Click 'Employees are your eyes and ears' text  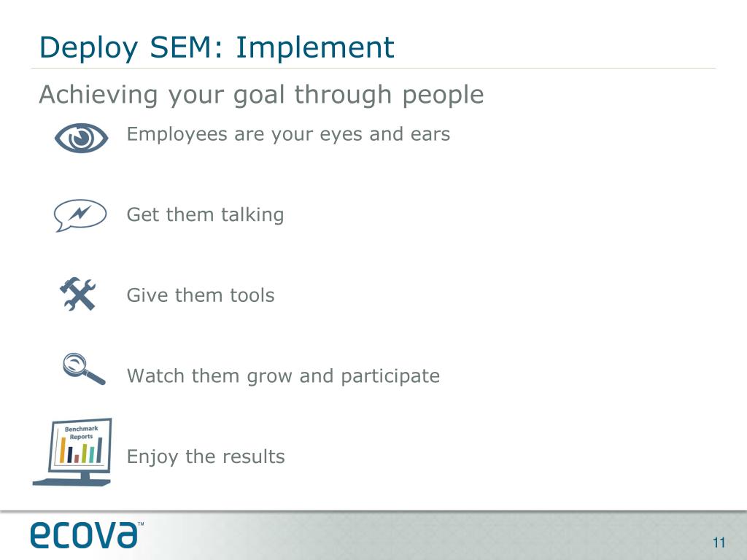288,134
